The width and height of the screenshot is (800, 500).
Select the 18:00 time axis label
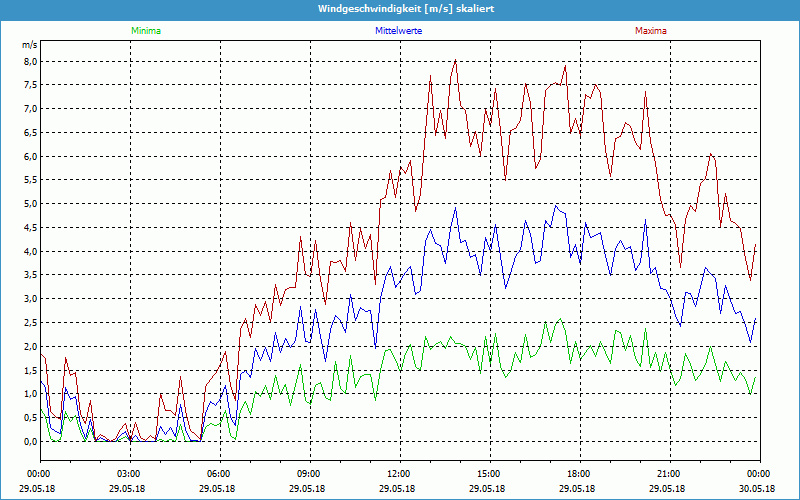(578, 473)
